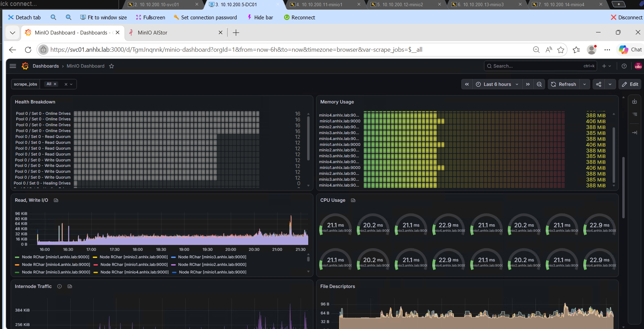644x329 pixels.
Task: Click the Refresh dashboard button
Action: (x=563, y=84)
